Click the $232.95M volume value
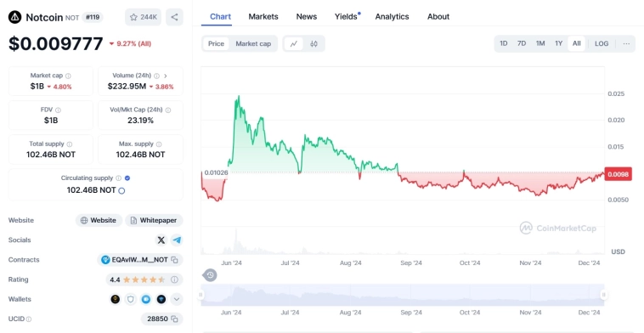The image size is (644, 333). click(127, 87)
